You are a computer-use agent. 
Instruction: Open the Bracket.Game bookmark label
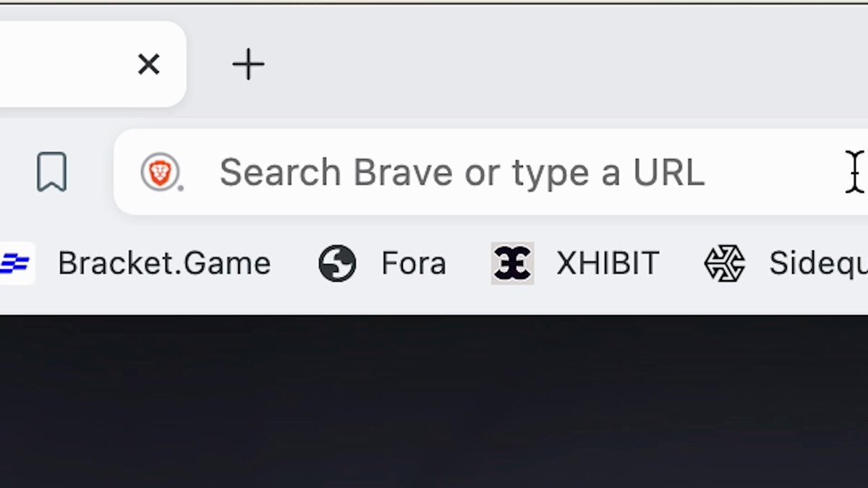point(164,264)
